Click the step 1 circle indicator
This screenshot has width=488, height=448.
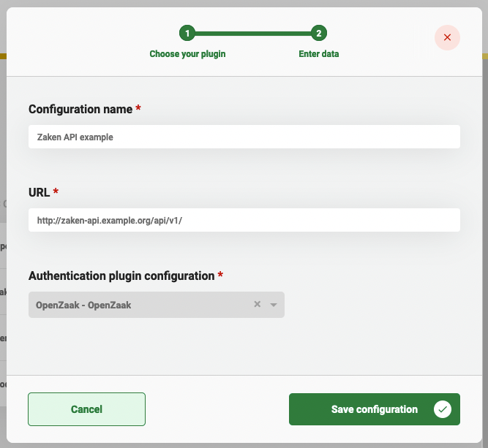click(187, 33)
